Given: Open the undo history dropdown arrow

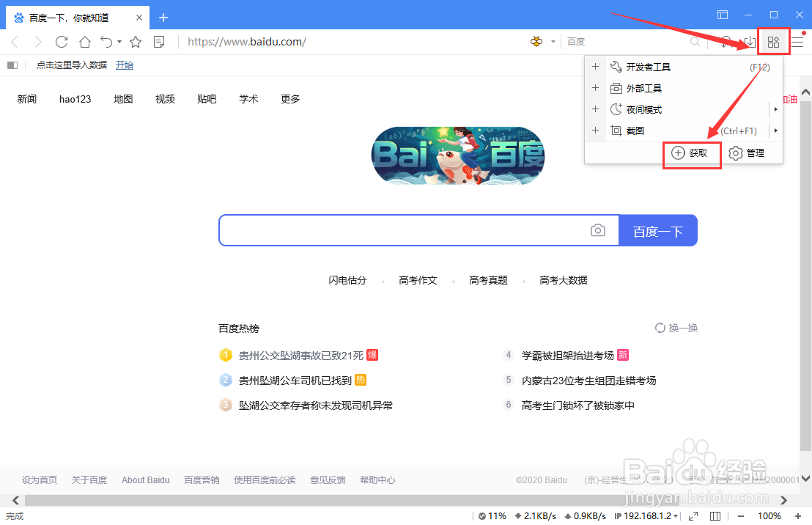Looking at the screenshot, I should click(119, 42).
